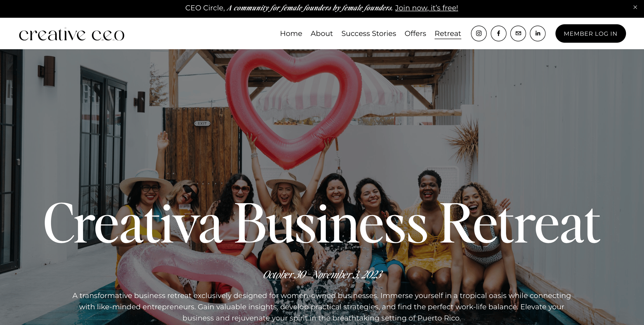Screen dimensions: 644x325
Task: Click the red heart float in hero image
Action: click(x=294, y=107)
